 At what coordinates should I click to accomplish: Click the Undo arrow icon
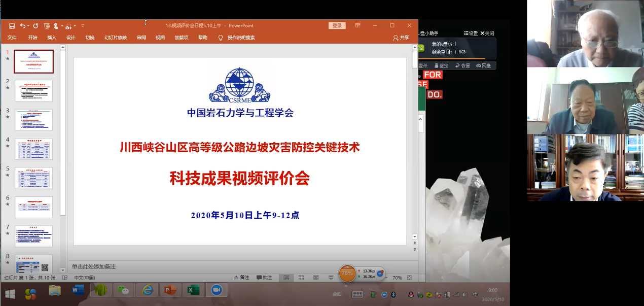click(23, 26)
